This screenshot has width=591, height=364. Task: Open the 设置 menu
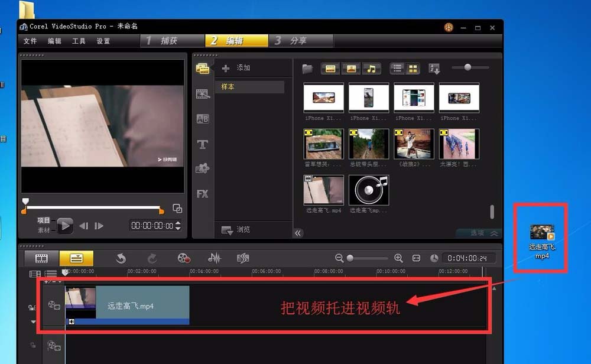[103, 41]
